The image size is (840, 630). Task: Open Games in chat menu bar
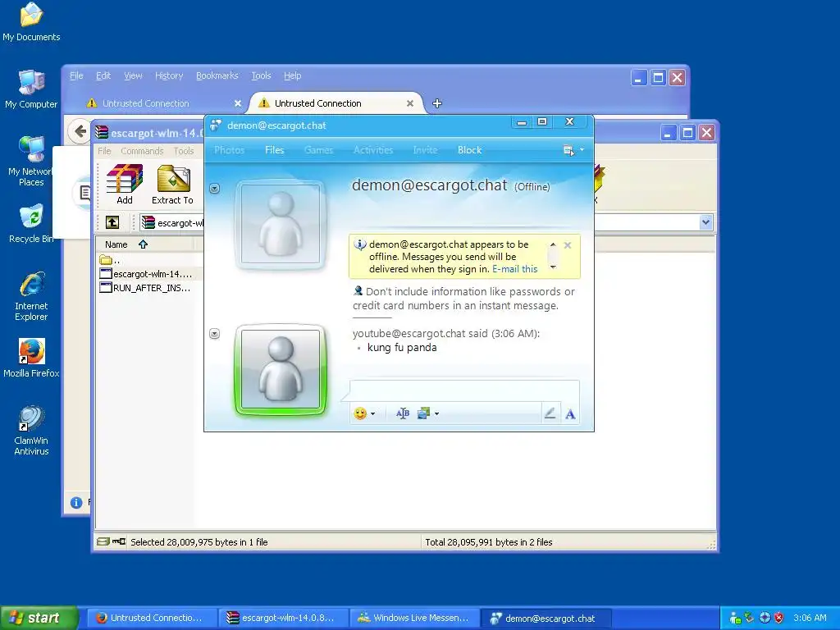pyautogui.click(x=319, y=150)
